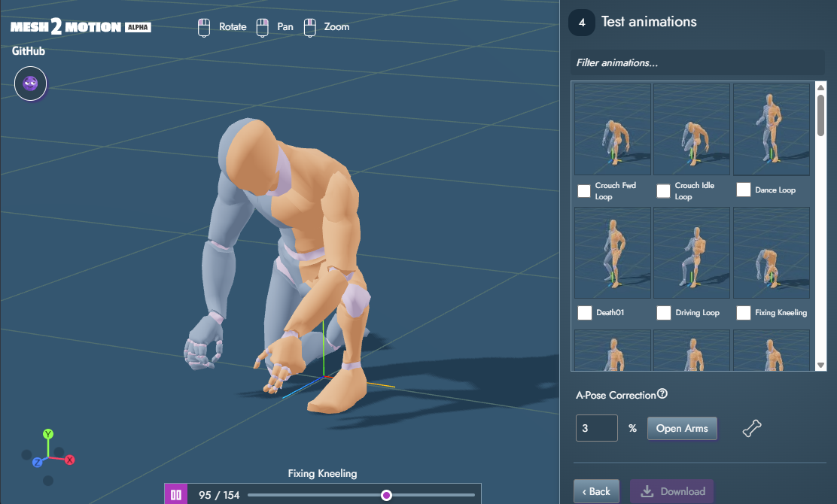Check the Driving Loop animation checkbox
The image size is (837, 504).
point(663,312)
